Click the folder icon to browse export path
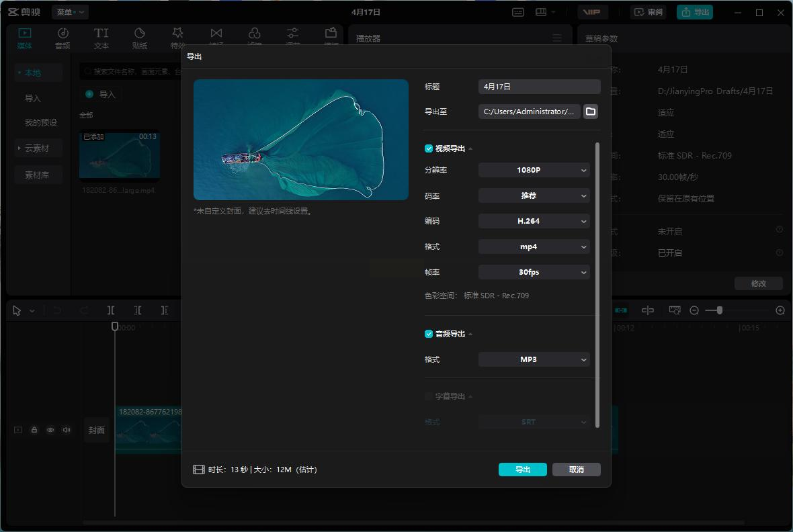 pyautogui.click(x=591, y=112)
